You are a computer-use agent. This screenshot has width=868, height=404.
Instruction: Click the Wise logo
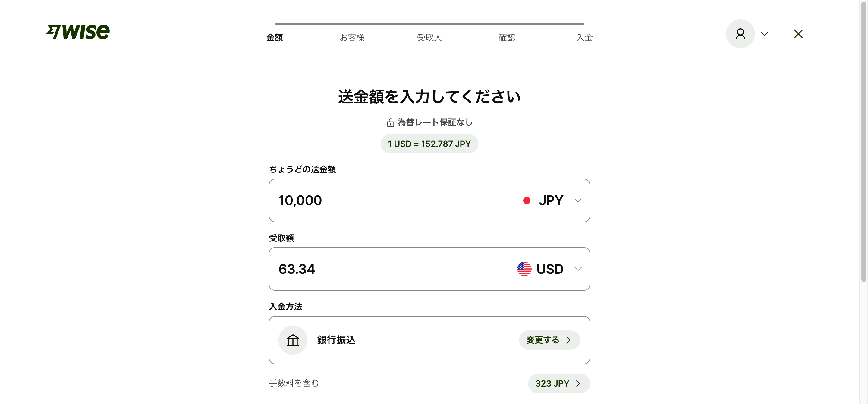pyautogui.click(x=78, y=32)
